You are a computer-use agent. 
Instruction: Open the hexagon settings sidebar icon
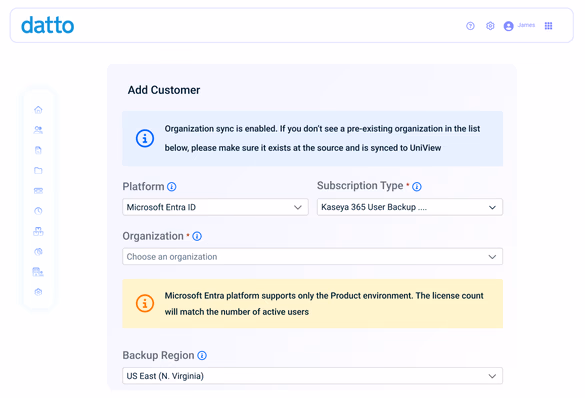(38, 292)
